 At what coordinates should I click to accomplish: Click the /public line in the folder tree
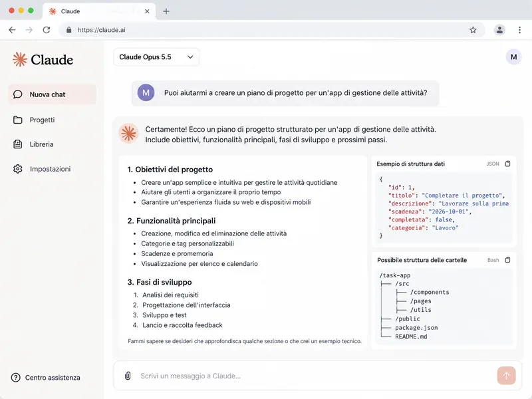point(407,319)
